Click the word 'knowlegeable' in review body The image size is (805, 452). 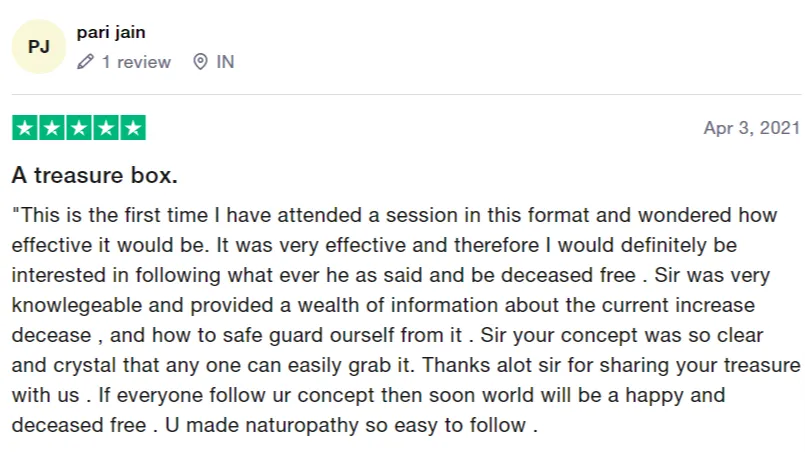click(77, 305)
